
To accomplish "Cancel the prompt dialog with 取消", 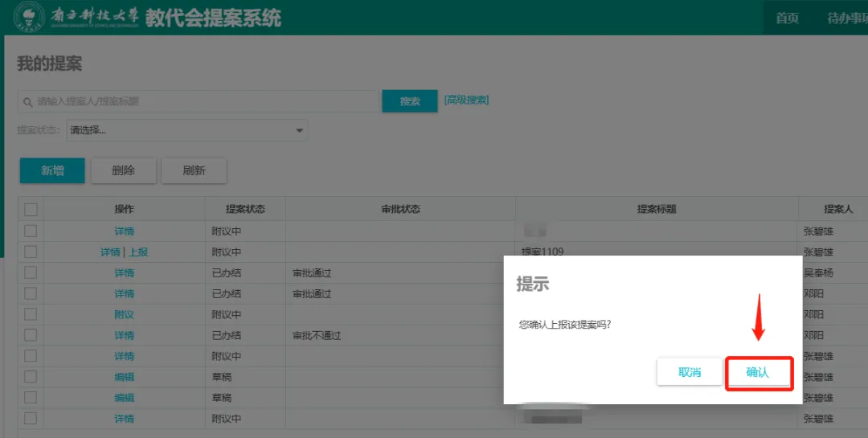I will [690, 373].
